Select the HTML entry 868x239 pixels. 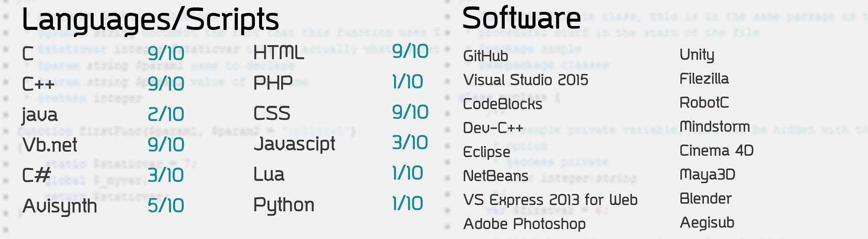click(x=279, y=53)
